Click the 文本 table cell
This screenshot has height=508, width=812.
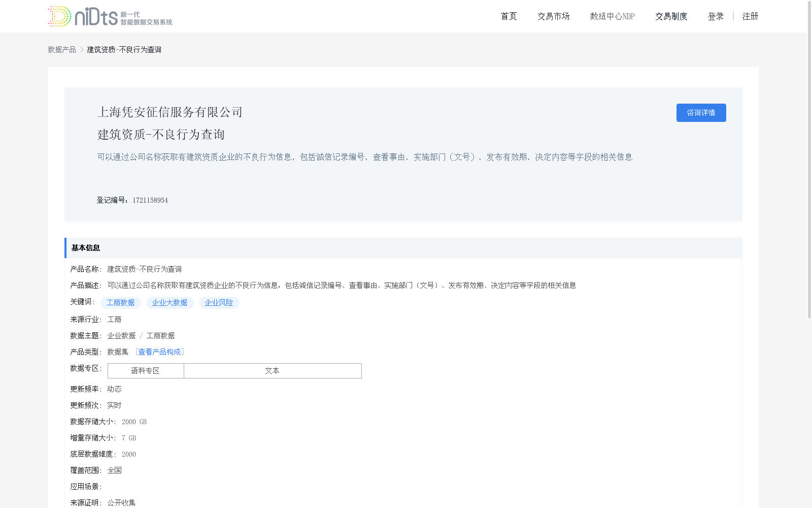[273, 371]
